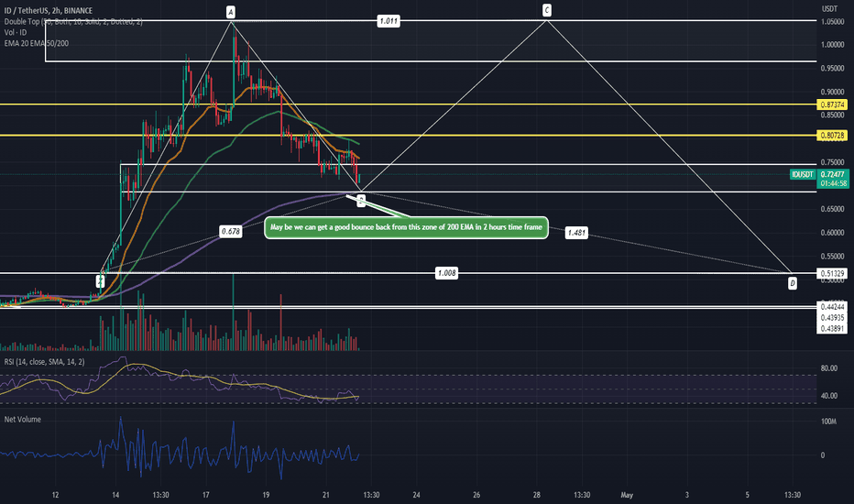Select the pattern point C label

pos(547,10)
